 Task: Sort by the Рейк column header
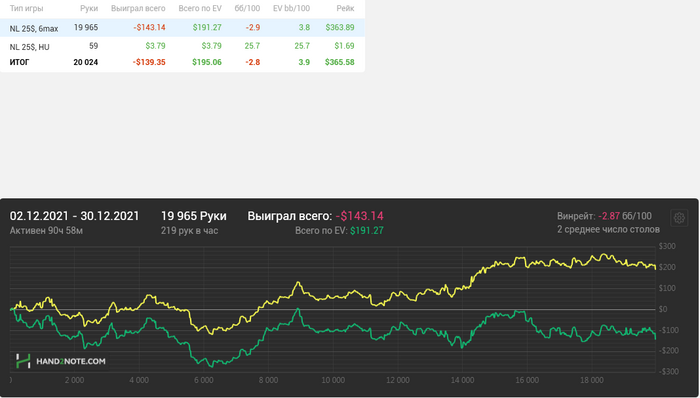click(x=346, y=8)
